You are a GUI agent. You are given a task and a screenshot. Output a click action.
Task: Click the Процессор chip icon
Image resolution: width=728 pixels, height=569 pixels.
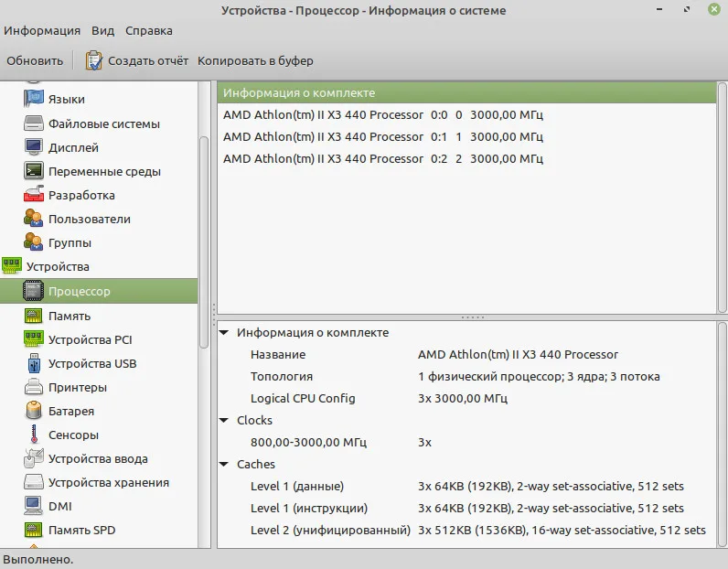click(34, 291)
